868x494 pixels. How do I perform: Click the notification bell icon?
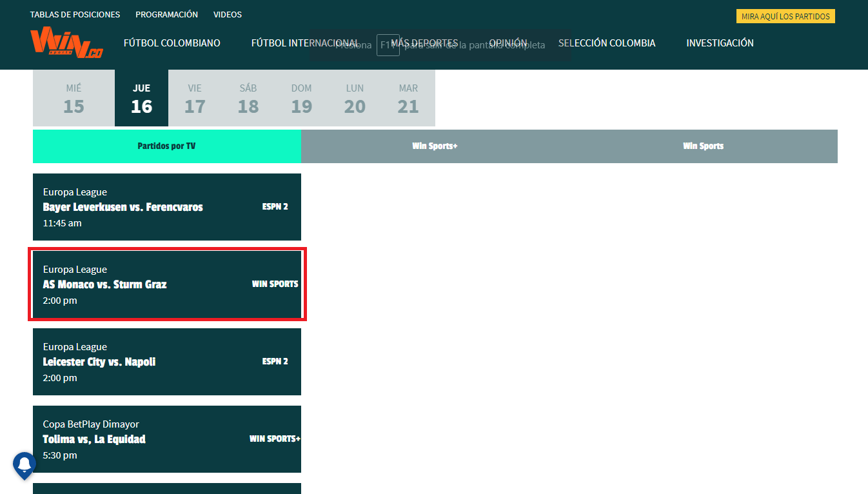click(x=25, y=464)
